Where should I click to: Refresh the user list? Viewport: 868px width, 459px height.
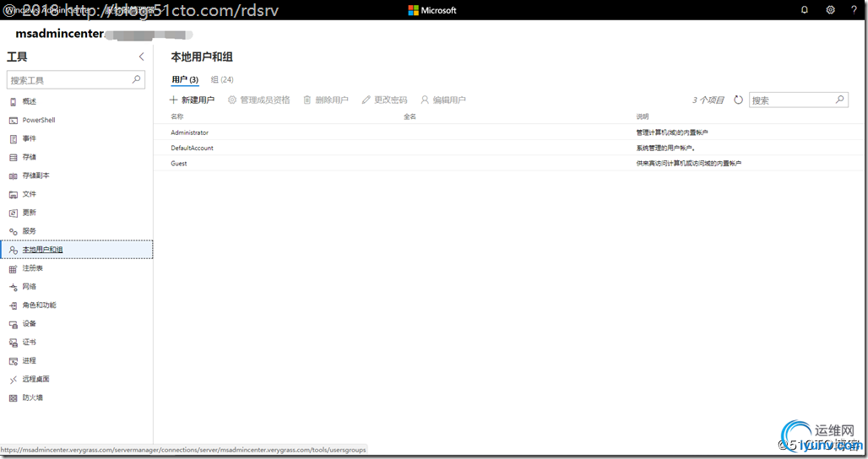(x=739, y=100)
